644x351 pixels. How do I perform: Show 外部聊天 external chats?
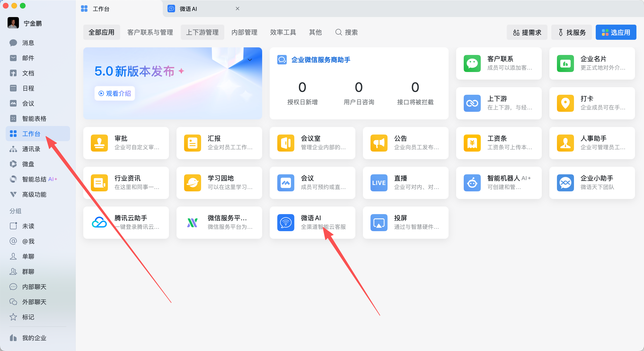(38, 302)
